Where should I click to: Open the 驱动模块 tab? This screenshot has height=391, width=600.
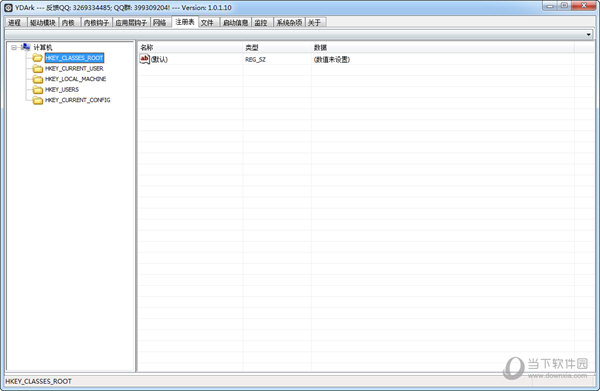coord(43,23)
